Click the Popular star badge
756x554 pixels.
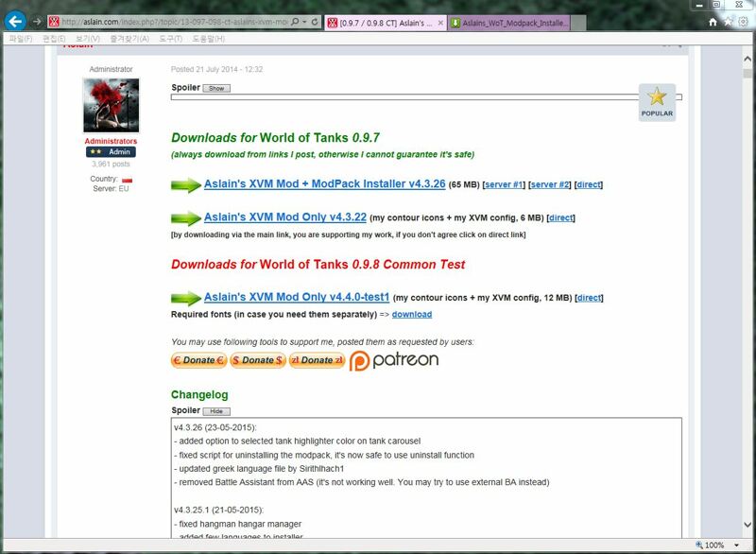point(657,102)
